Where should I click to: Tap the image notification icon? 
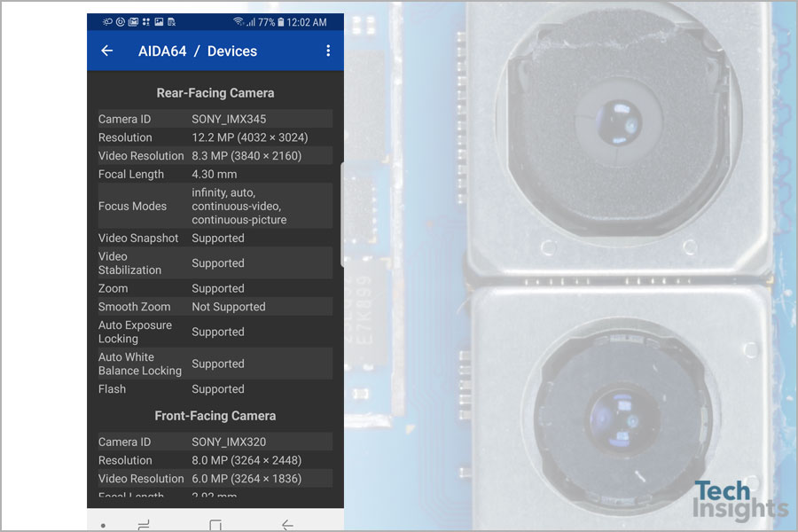(x=159, y=22)
